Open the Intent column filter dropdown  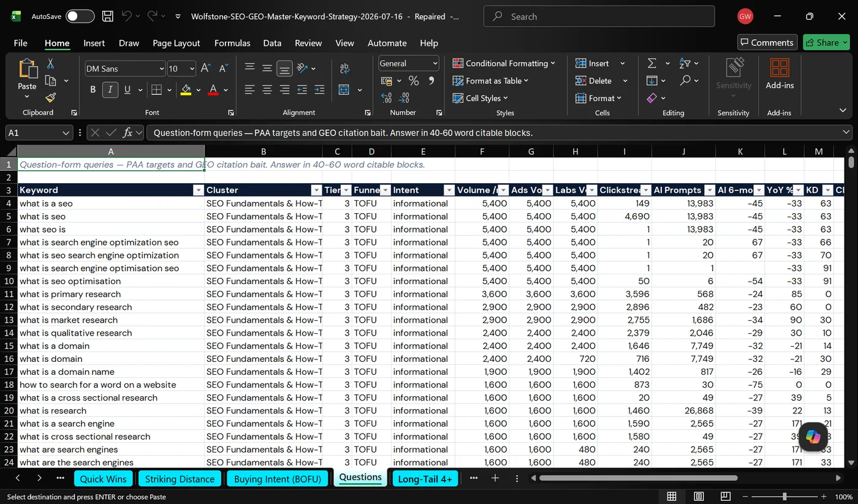coord(449,190)
